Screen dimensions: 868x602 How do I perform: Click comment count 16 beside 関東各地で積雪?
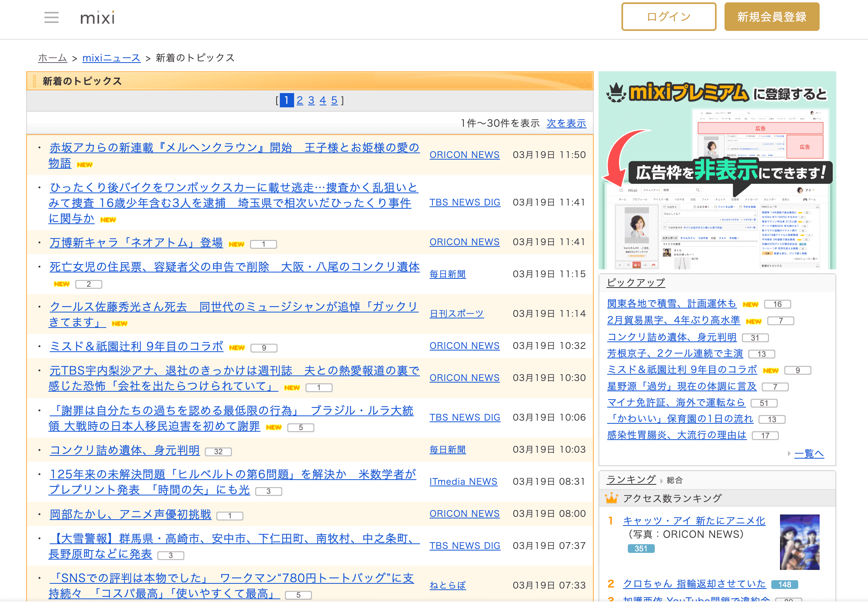point(777,304)
